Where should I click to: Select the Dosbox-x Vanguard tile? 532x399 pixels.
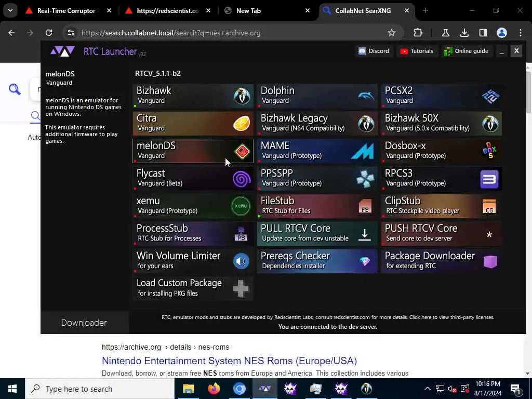tap(441, 151)
